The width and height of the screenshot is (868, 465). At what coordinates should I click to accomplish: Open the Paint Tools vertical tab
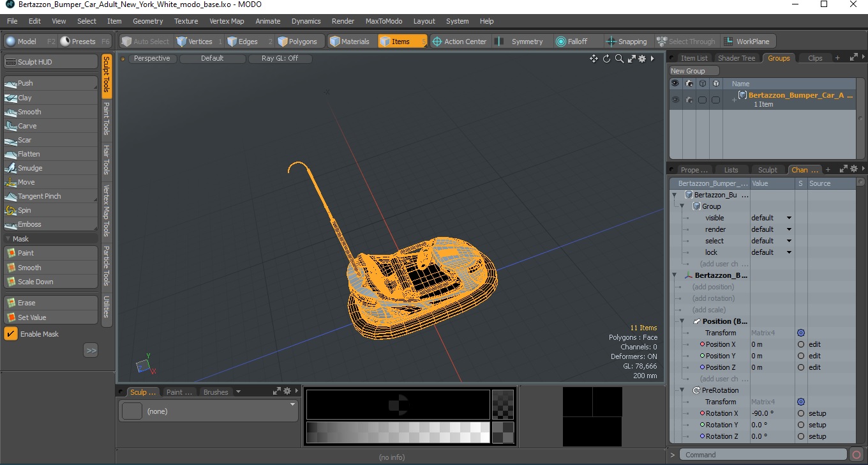click(x=107, y=118)
